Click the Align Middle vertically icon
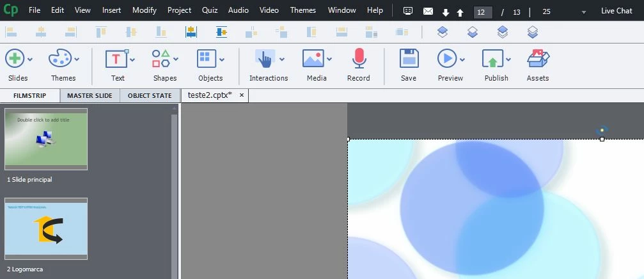 click(x=131, y=31)
